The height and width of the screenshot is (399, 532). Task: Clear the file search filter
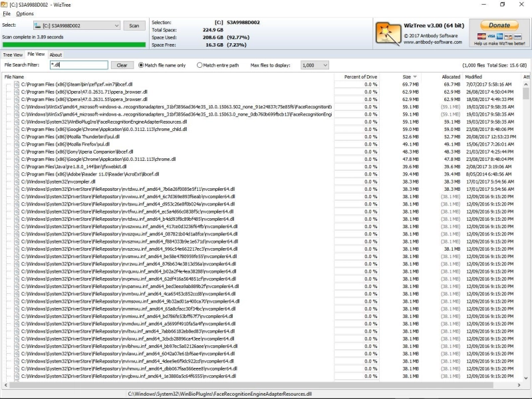(x=122, y=65)
